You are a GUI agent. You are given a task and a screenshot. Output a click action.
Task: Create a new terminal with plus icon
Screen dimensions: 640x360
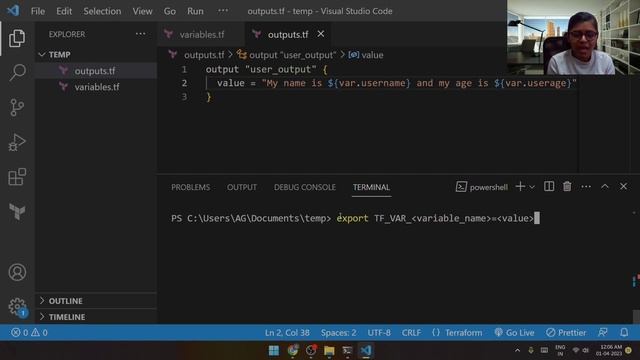(x=520, y=187)
